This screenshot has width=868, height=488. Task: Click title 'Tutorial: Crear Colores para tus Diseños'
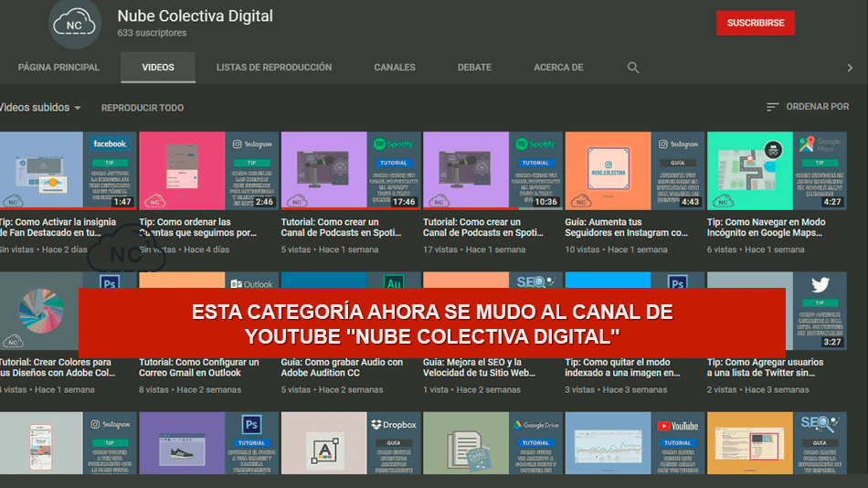click(58, 367)
